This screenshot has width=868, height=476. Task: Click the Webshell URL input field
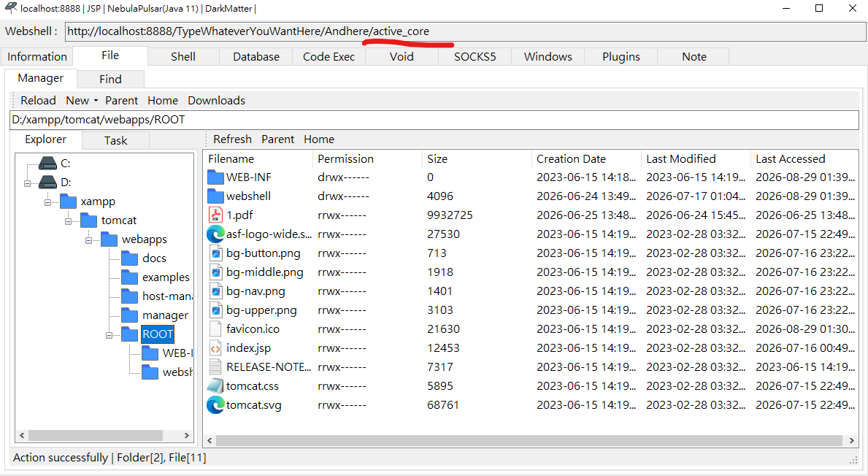click(x=466, y=31)
